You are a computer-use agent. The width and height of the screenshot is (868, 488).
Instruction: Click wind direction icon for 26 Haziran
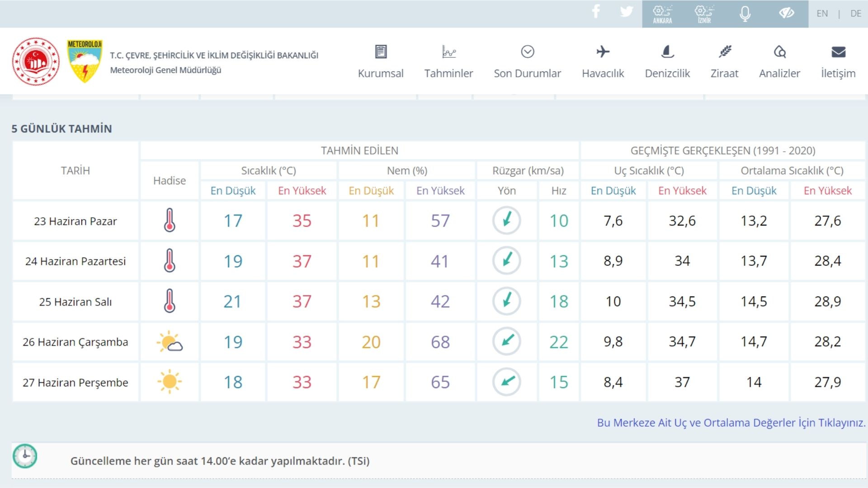tap(506, 342)
